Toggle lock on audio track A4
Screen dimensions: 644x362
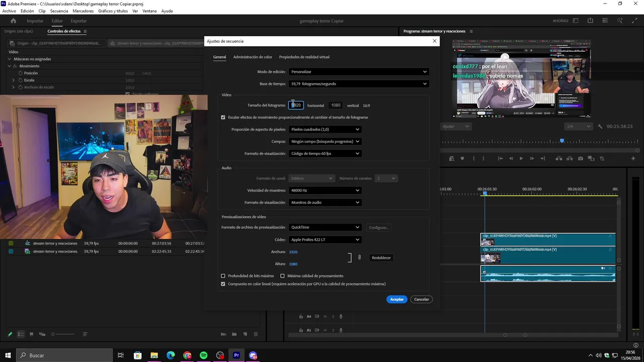point(301,317)
